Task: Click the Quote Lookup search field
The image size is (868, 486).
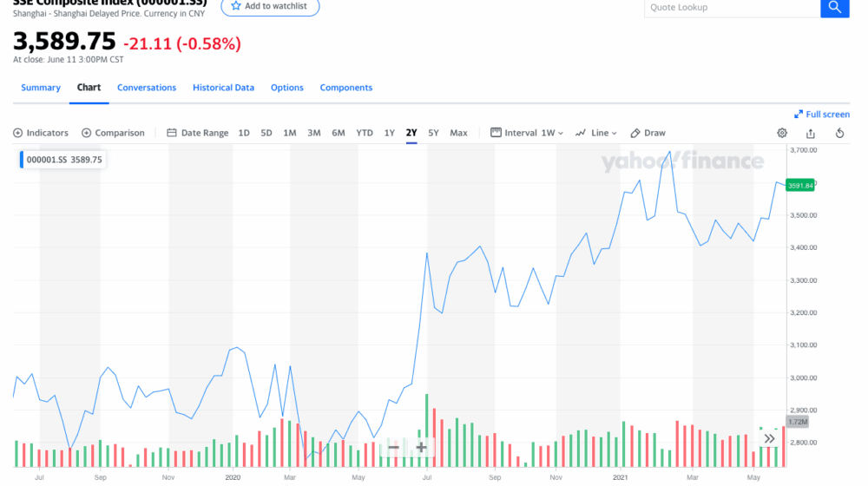Action: (x=732, y=8)
